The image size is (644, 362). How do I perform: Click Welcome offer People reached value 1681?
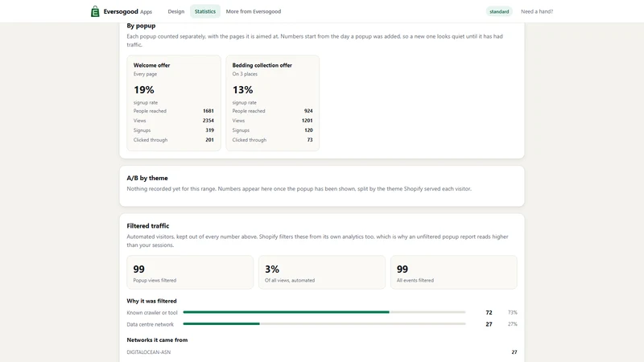click(x=208, y=111)
